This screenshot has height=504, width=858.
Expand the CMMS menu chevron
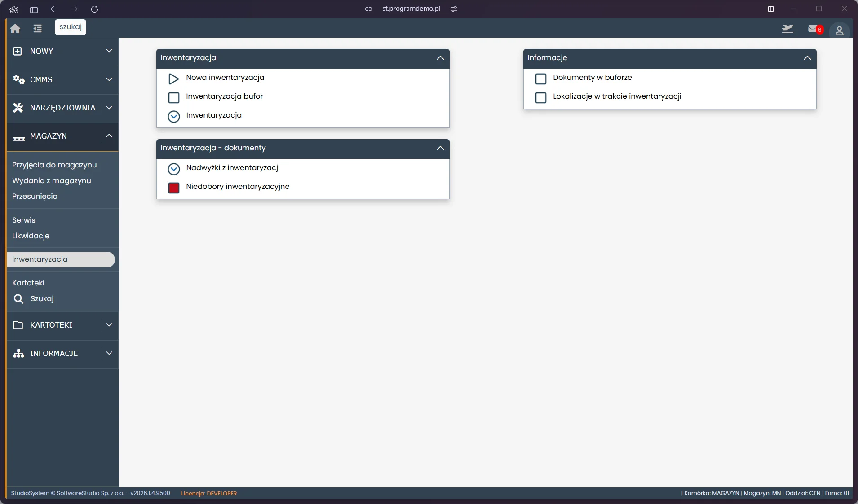[x=109, y=79]
